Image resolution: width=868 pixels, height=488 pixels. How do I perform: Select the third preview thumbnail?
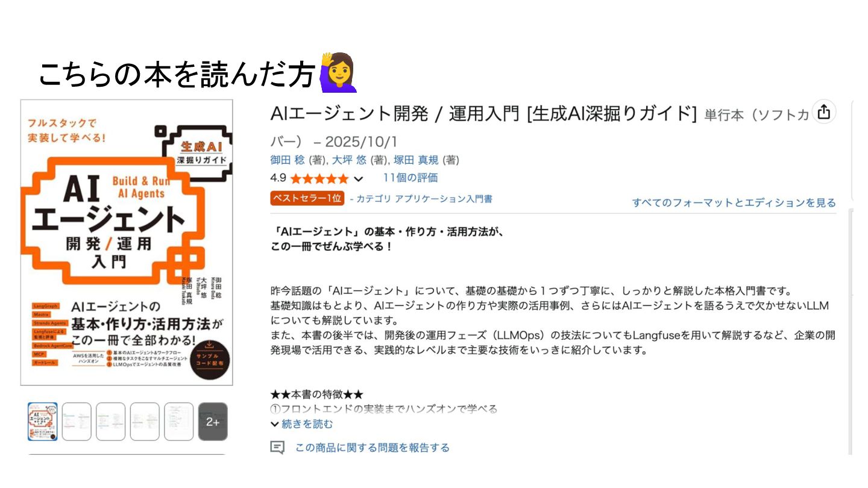click(111, 422)
